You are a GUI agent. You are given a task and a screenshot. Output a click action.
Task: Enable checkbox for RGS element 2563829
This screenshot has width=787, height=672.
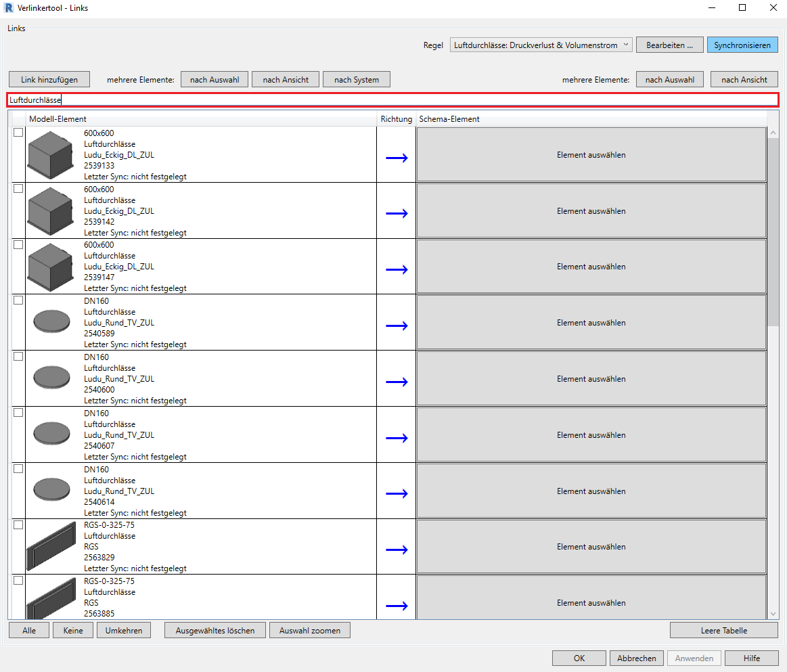(18, 524)
